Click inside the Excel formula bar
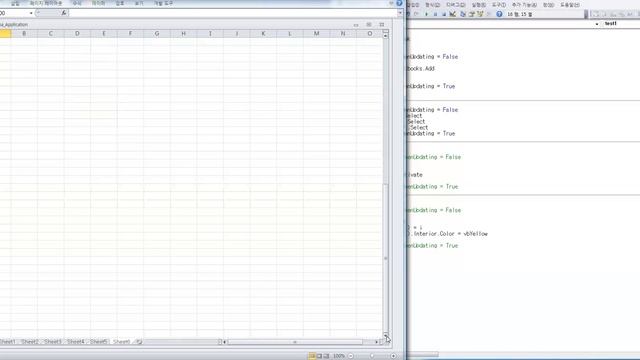This screenshot has width=640, height=360. point(233,13)
